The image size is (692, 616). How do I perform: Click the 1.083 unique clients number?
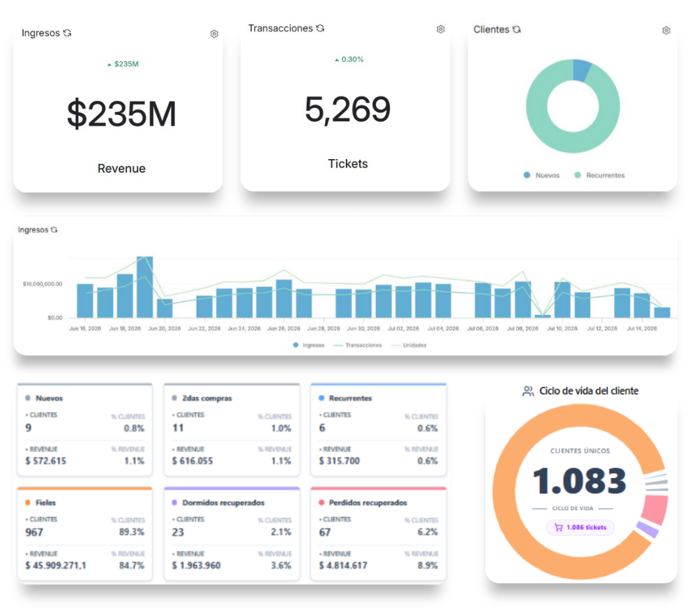(580, 481)
